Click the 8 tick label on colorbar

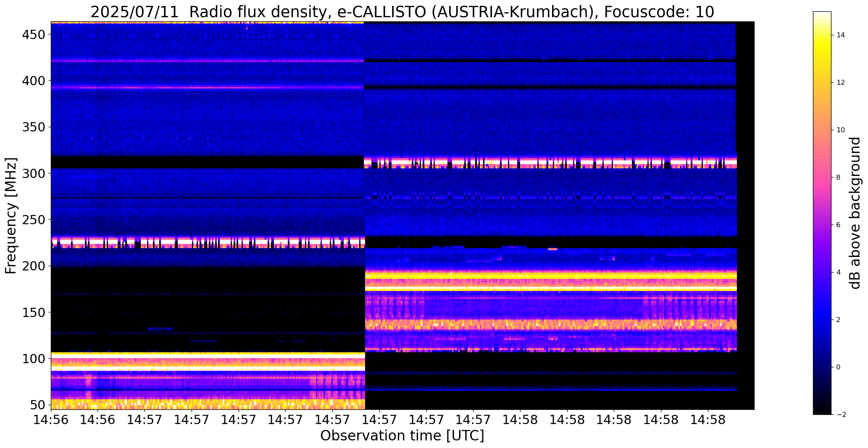tap(839, 178)
